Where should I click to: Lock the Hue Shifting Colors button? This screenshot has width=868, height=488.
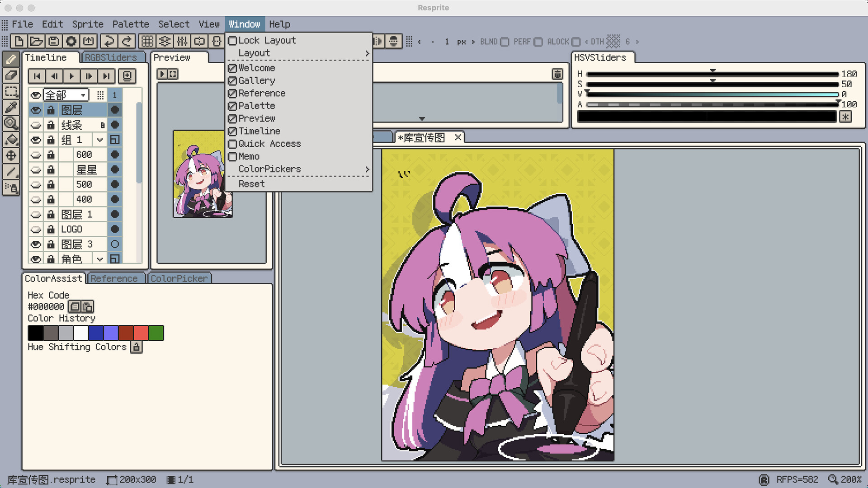(x=137, y=347)
